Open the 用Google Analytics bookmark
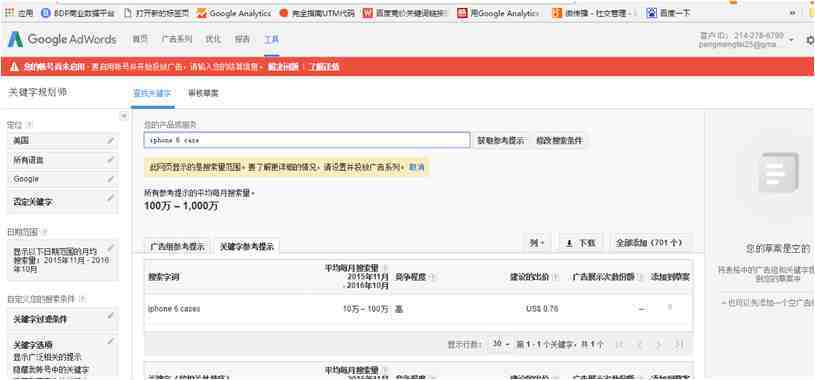 (x=498, y=14)
